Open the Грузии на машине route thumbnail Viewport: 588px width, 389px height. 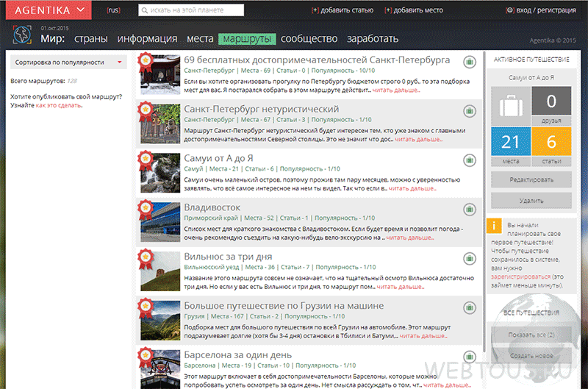pos(160,320)
